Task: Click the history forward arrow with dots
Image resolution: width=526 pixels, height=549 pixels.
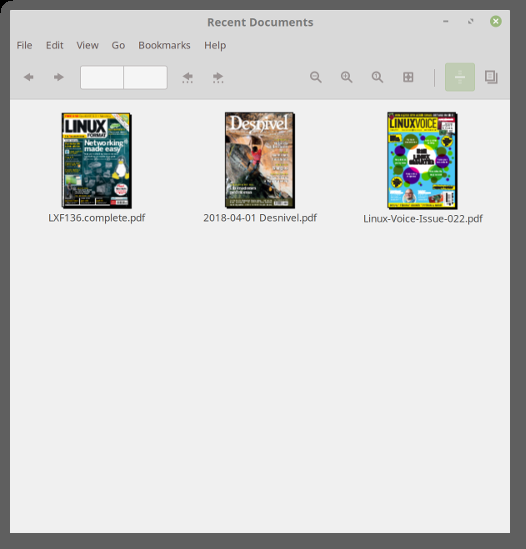Action: [x=218, y=77]
